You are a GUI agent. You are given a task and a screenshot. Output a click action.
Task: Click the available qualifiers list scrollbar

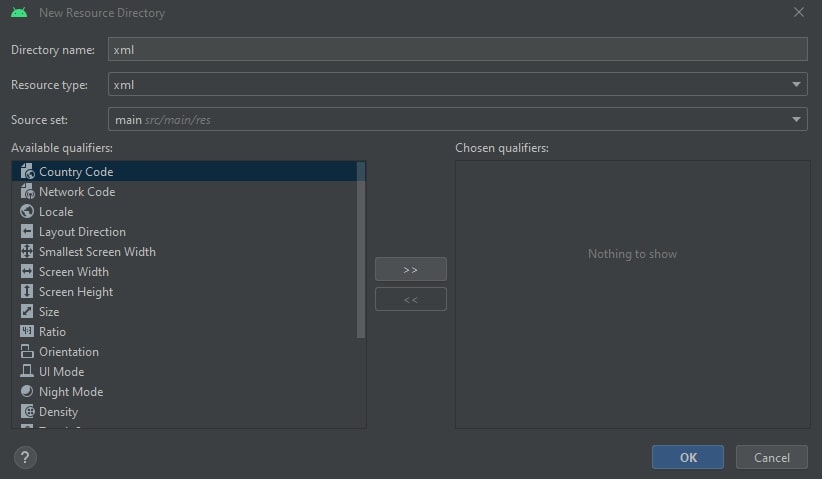[x=361, y=250]
